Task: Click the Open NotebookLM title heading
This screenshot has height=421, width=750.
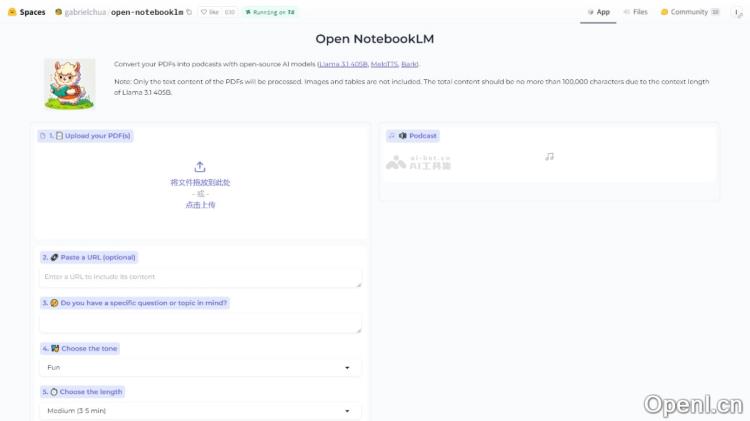Action: point(375,39)
